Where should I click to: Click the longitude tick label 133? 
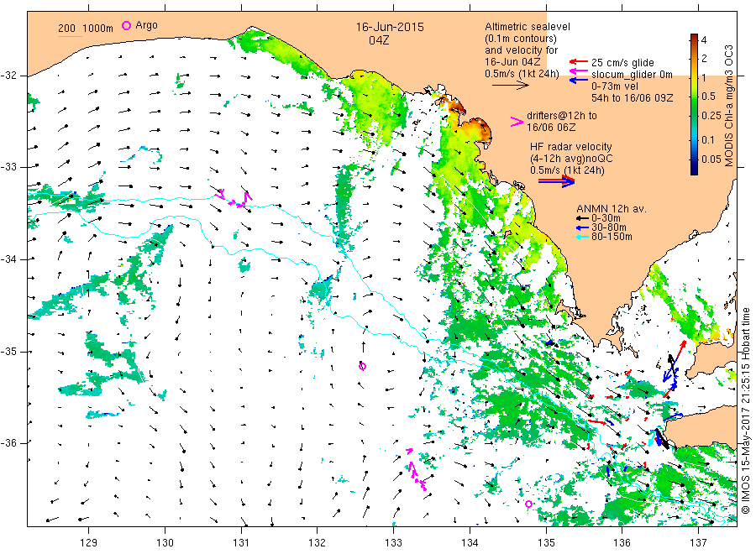pos(393,542)
